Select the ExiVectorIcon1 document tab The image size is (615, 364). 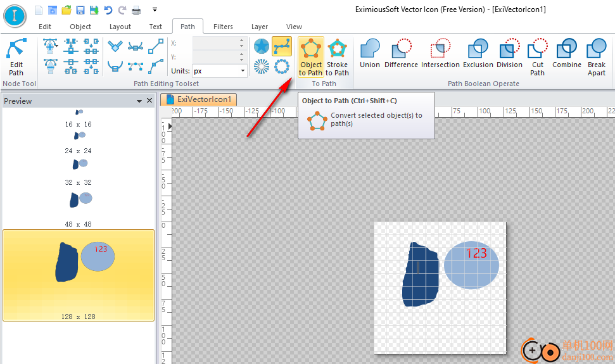(x=198, y=99)
